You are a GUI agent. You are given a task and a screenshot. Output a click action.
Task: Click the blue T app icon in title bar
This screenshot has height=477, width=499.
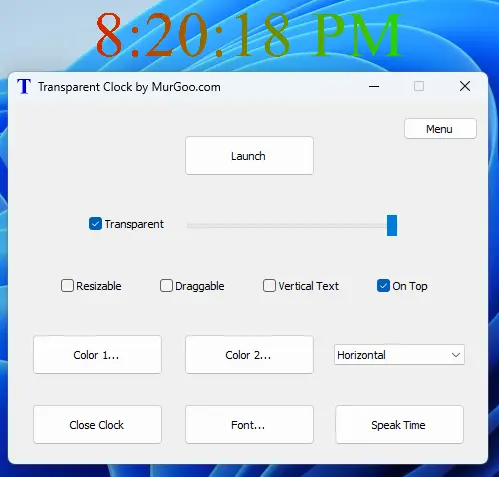[24, 87]
